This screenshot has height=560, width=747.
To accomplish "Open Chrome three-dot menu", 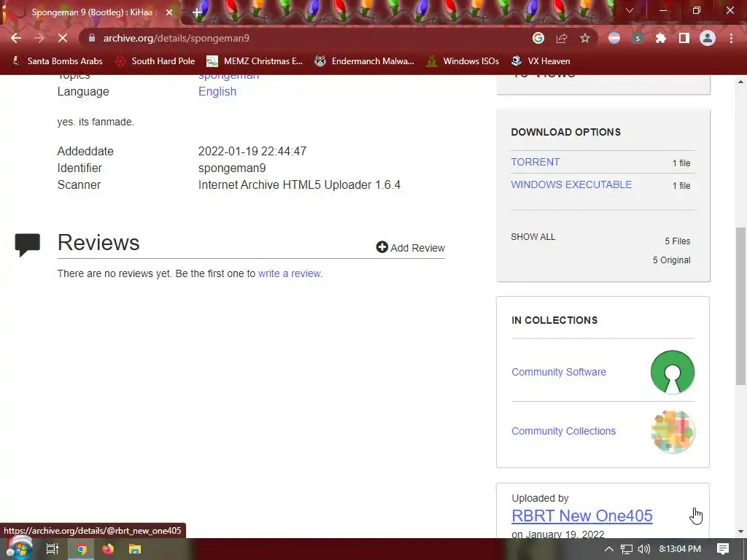I will tap(731, 38).
